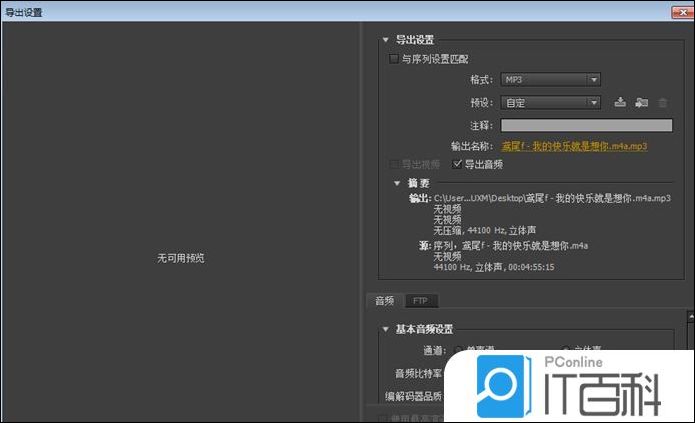Image resolution: width=695 pixels, height=423 pixels.
Task: Click the 注释 comment input field
Action: [x=586, y=125]
